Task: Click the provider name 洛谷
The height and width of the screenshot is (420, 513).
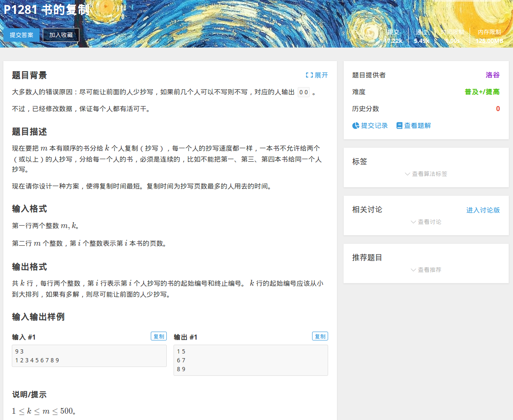Action: point(493,75)
